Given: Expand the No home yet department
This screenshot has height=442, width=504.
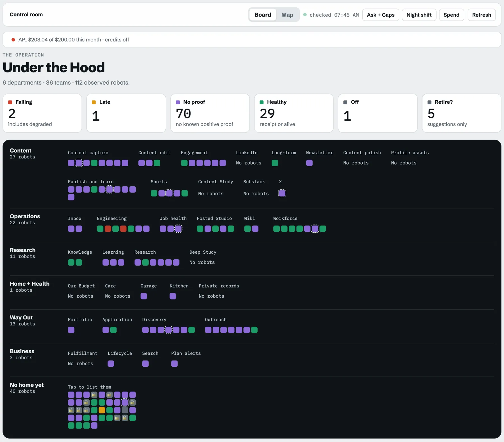Looking at the screenshot, I should tap(27, 385).
